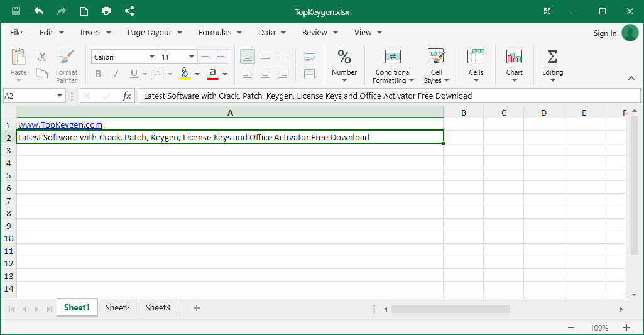Toggle full screen mode icon

click(x=547, y=11)
